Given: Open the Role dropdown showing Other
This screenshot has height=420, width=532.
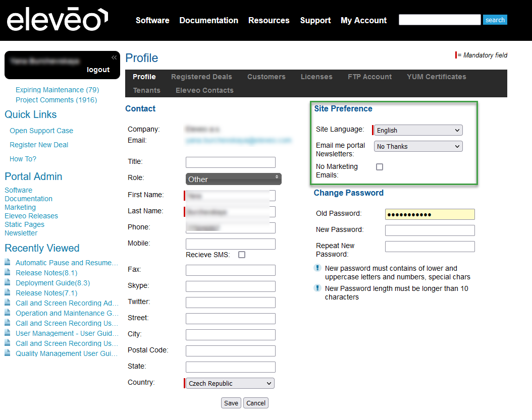Looking at the screenshot, I should (x=233, y=179).
